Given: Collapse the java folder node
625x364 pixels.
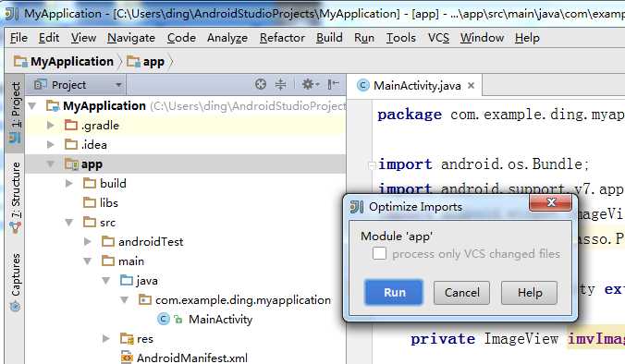Looking at the screenshot, I should tap(105, 281).
